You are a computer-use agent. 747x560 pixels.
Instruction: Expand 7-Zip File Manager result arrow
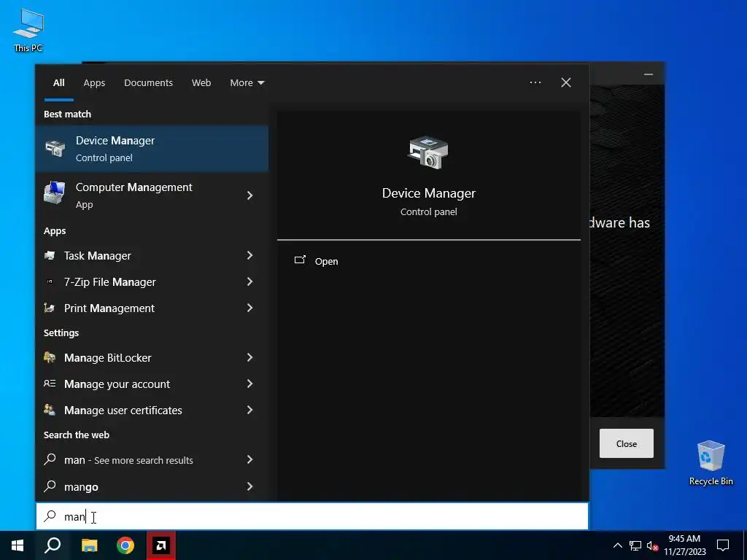(x=249, y=282)
